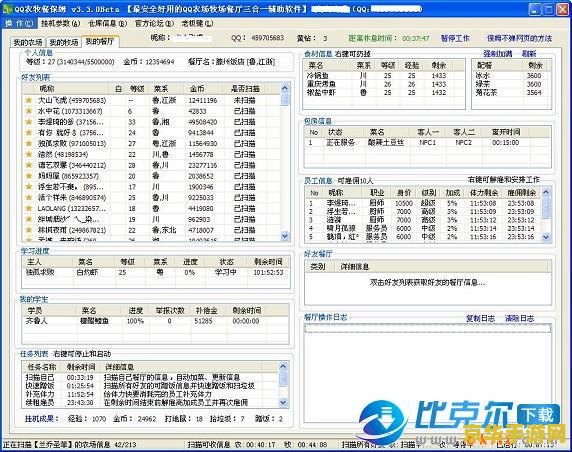Click the friend list scrollbar down arrow
Viewport: 572px width, 452px height.
(285, 236)
